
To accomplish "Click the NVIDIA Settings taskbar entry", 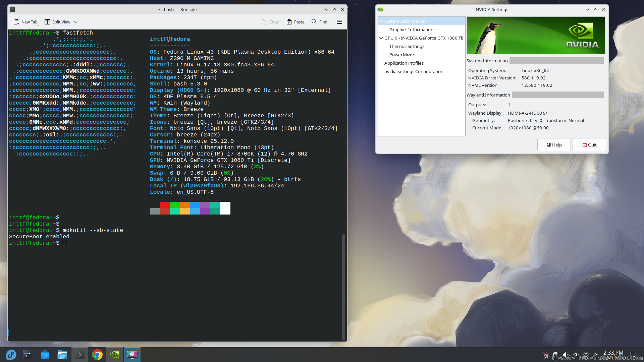I will coord(115,355).
